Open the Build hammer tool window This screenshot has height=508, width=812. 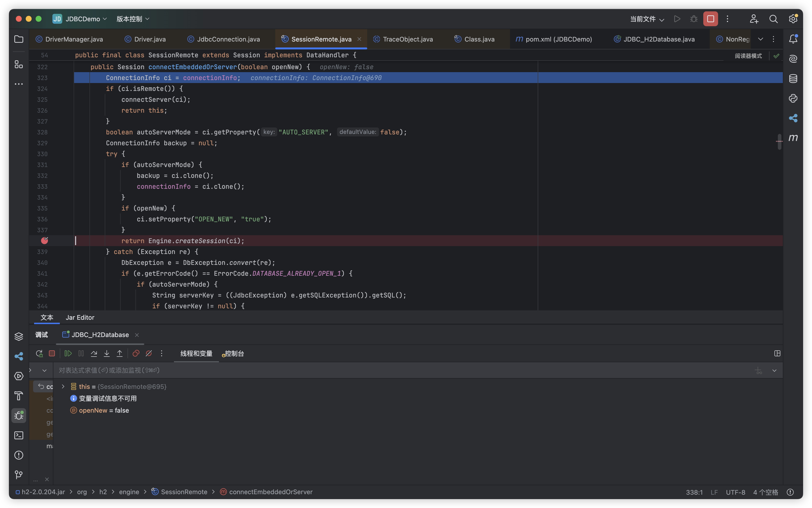click(x=19, y=396)
